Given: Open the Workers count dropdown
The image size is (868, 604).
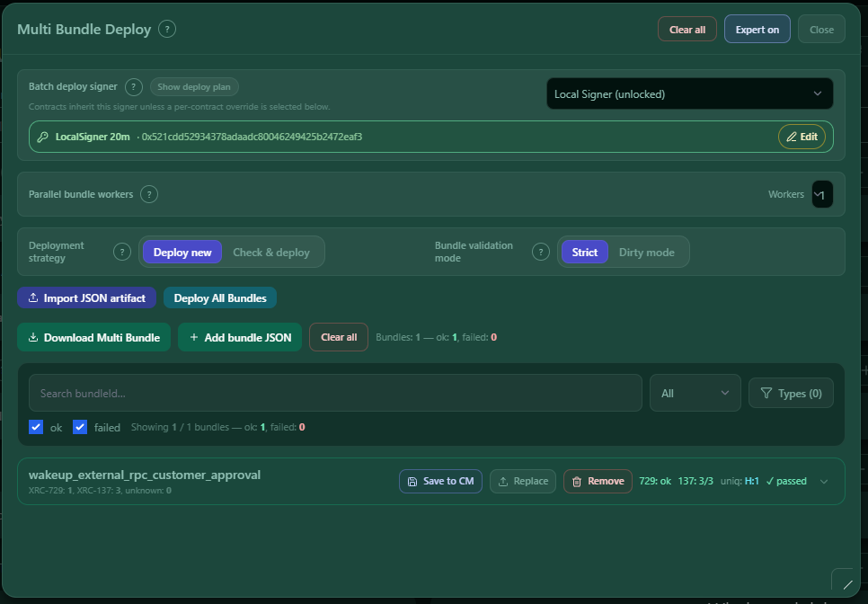Looking at the screenshot, I should click(822, 194).
